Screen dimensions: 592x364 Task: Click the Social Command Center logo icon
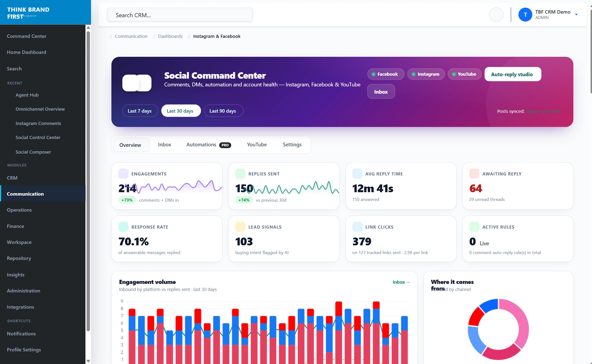[x=137, y=83]
